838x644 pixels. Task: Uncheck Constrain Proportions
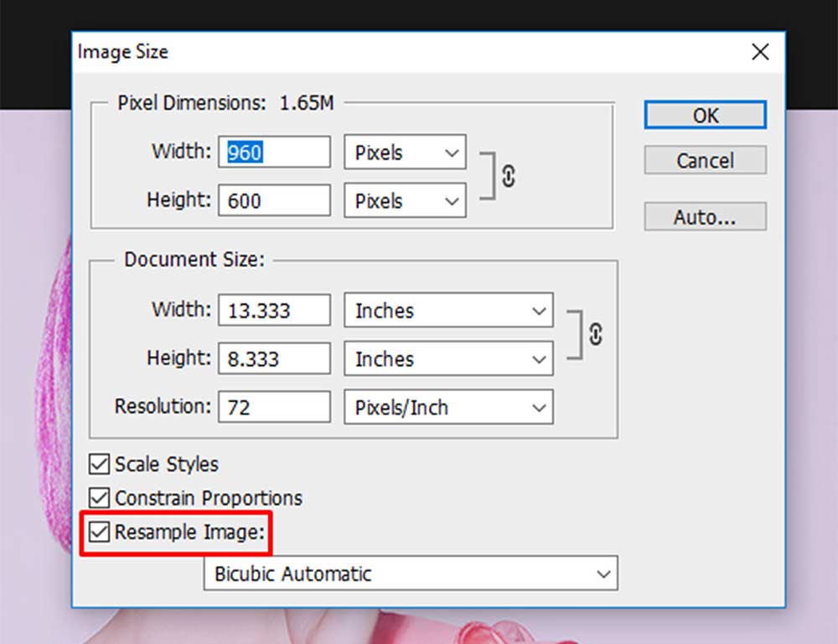click(x=100, y=497)
